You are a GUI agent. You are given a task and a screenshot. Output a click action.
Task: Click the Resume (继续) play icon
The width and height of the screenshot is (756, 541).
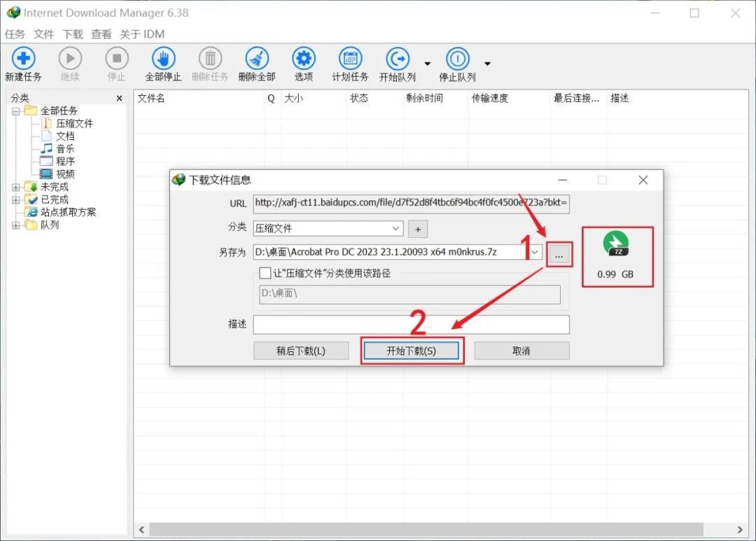pos(70,58)
